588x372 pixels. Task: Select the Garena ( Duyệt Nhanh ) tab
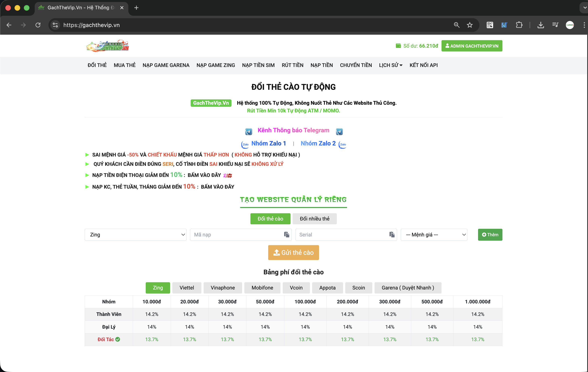pyautogui.click(x=408, y=288)
